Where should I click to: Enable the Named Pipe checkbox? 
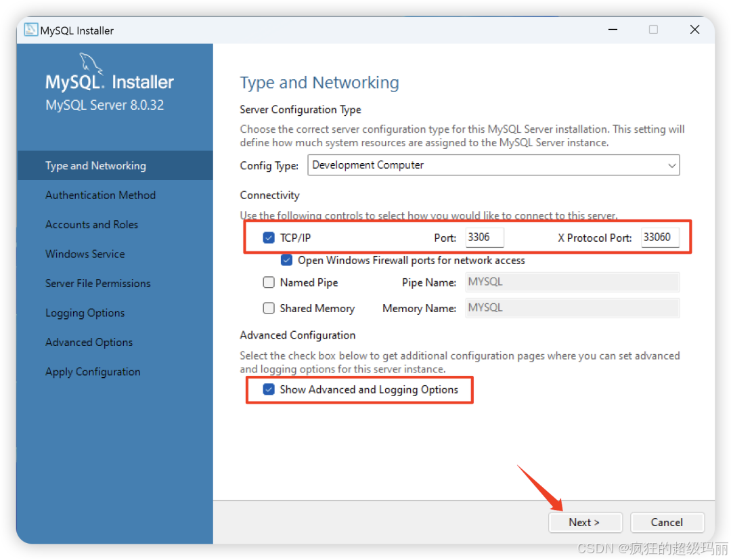[x=269, y=282]
